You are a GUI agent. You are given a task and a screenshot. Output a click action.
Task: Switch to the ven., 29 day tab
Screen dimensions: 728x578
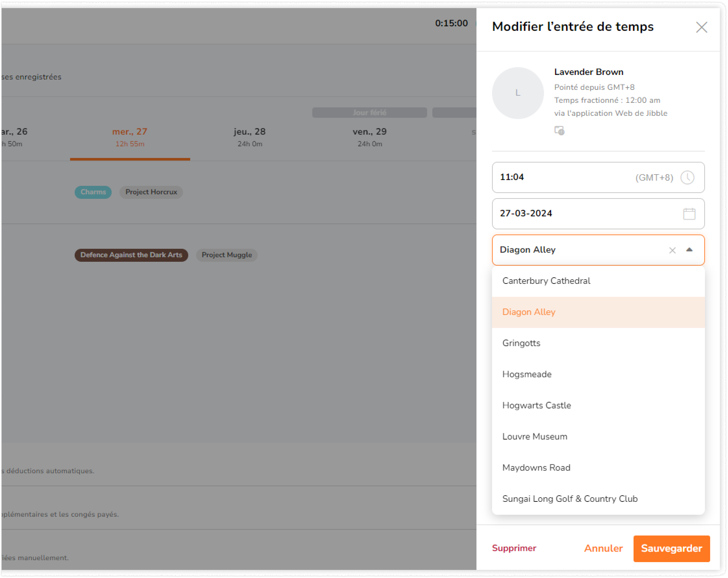(370, 137)
